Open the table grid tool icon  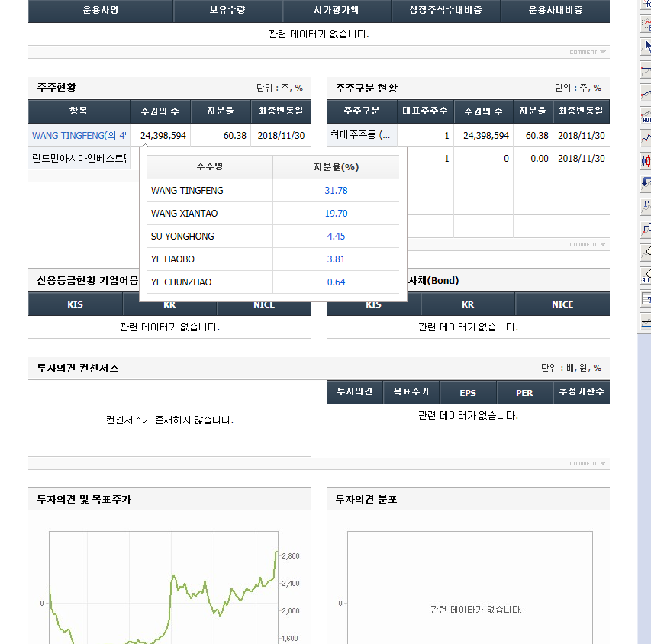646,298
